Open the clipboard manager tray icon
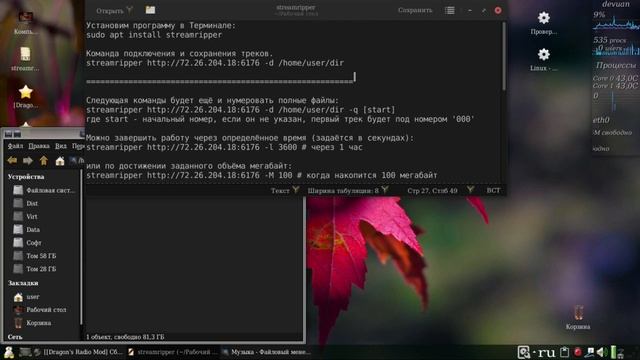Viewport: 640px width, 360px height. click(565, 352)
